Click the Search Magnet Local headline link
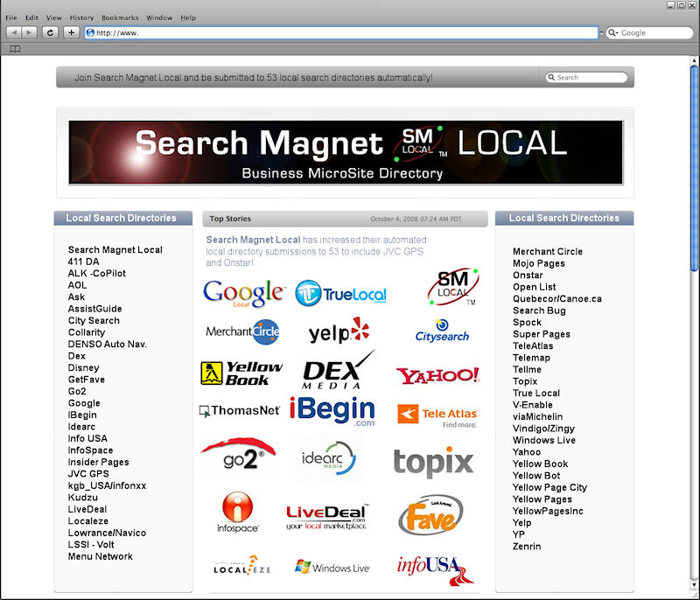This screenshot has height=600, width=700. 253,240
